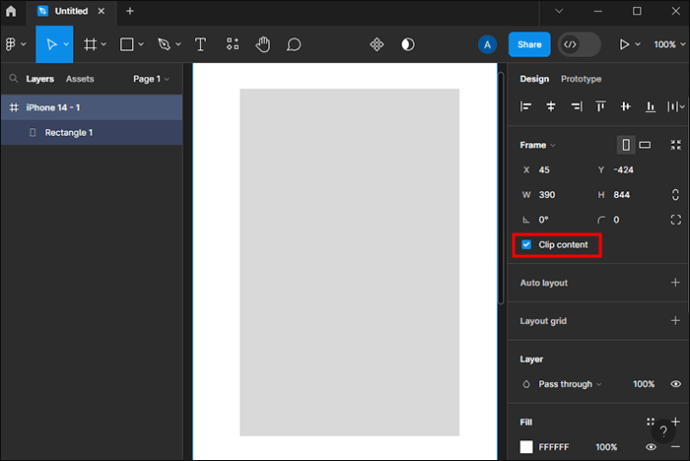
Task: Add a Layout grid
Action: pyautogui.click(x=675, y=321)
